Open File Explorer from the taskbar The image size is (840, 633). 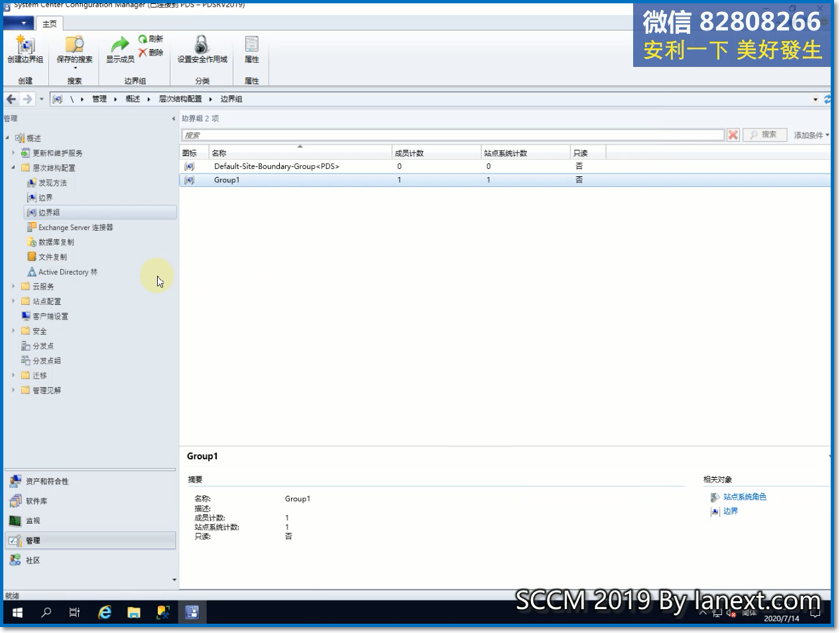point(134,612)
